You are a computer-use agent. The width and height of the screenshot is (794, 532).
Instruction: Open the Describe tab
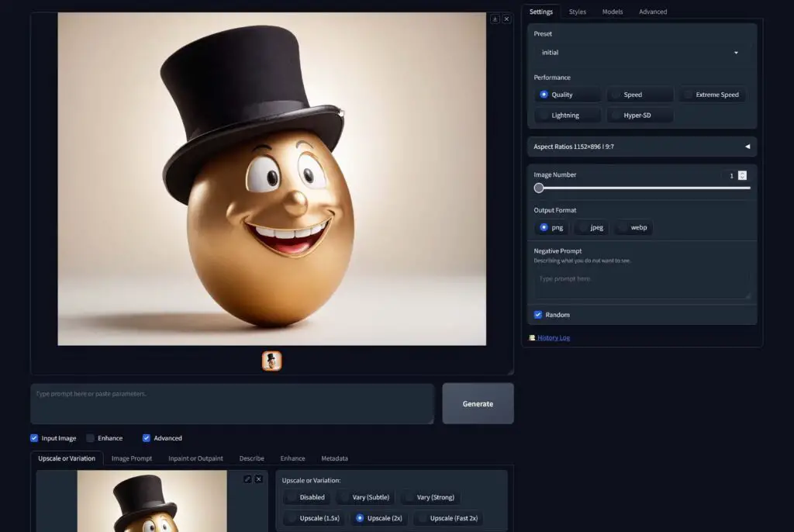(252, 458)
